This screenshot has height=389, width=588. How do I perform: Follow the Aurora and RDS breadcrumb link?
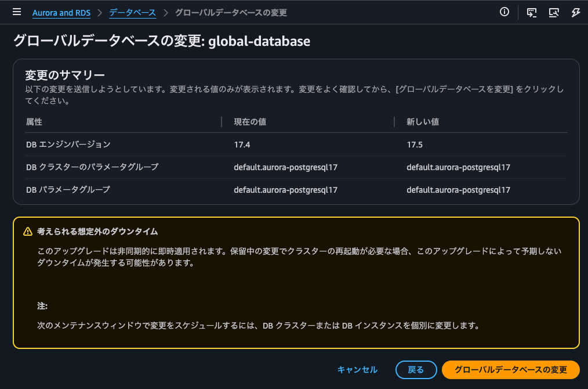61,12
